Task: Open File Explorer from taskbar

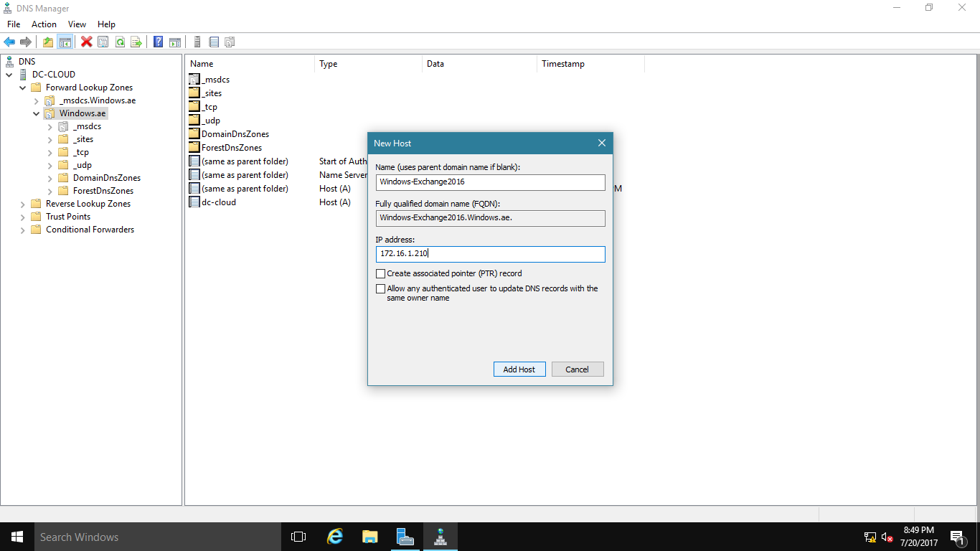Action: coord(369,537)
